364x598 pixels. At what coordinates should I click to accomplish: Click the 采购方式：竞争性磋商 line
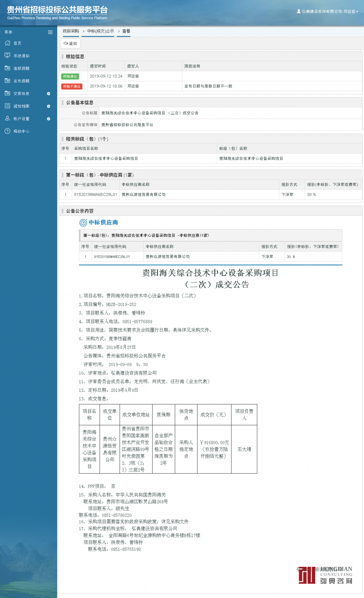[105, 339]
